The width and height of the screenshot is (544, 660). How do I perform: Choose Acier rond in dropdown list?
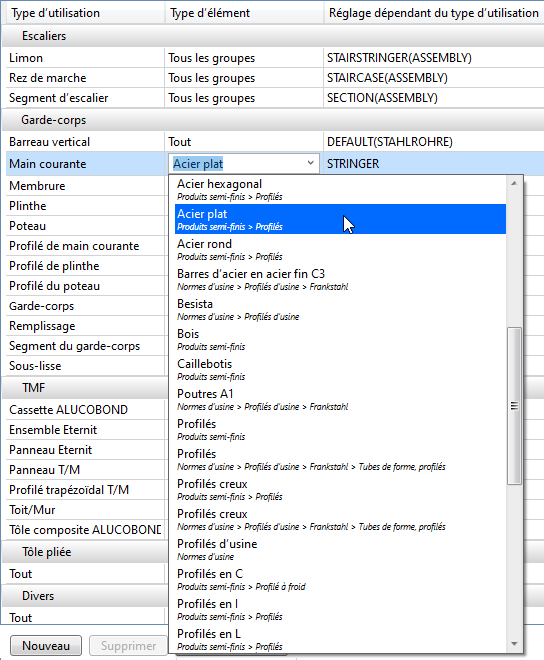point(340,249)
